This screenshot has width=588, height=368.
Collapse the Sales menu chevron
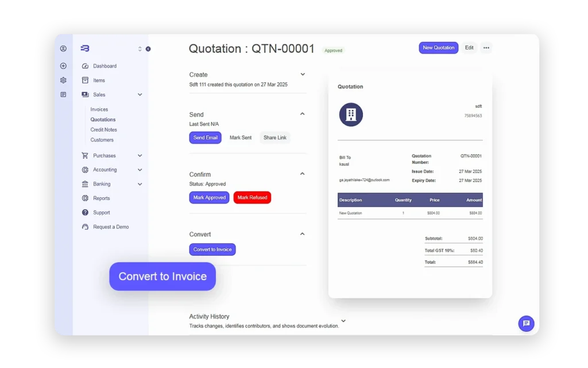coord(140,95)
